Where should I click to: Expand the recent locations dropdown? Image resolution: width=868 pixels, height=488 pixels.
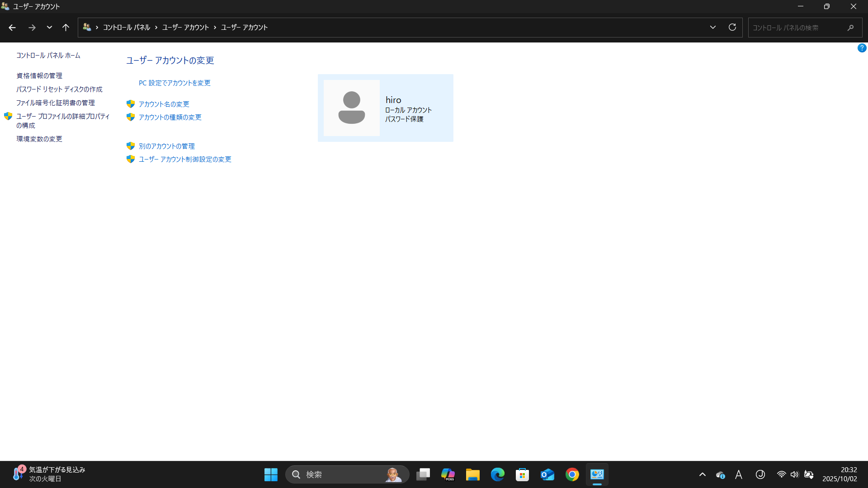coord(49,28)
